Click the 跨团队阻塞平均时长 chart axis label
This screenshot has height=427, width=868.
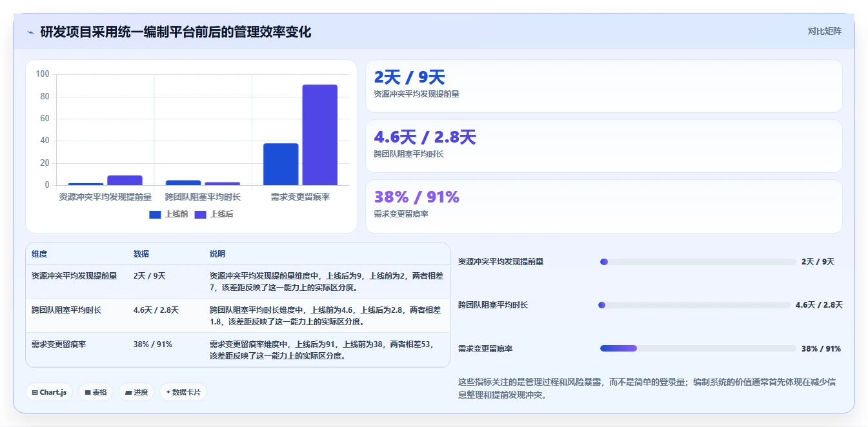click(x=203, y=197)
